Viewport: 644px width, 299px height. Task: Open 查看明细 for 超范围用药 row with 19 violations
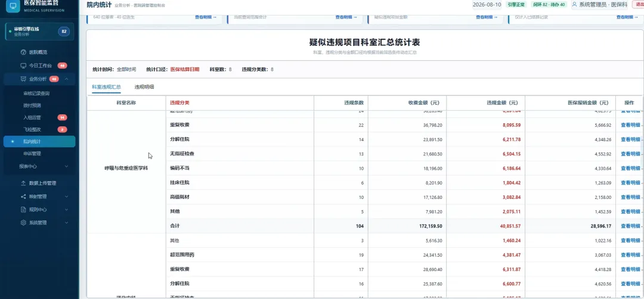pos(630,255)
